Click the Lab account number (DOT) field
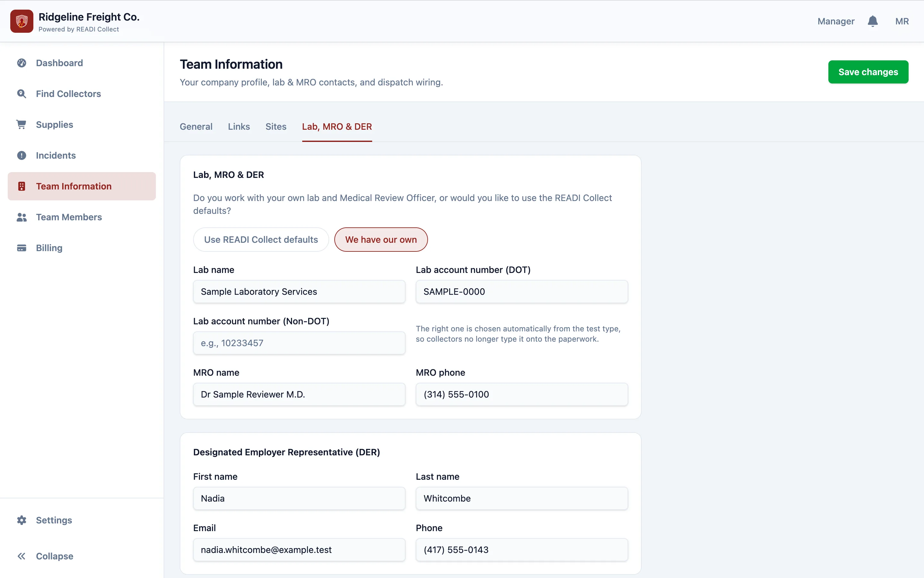The width and height of the screenshot is (924, 578). pyautogui.click(x=522, y=292)
